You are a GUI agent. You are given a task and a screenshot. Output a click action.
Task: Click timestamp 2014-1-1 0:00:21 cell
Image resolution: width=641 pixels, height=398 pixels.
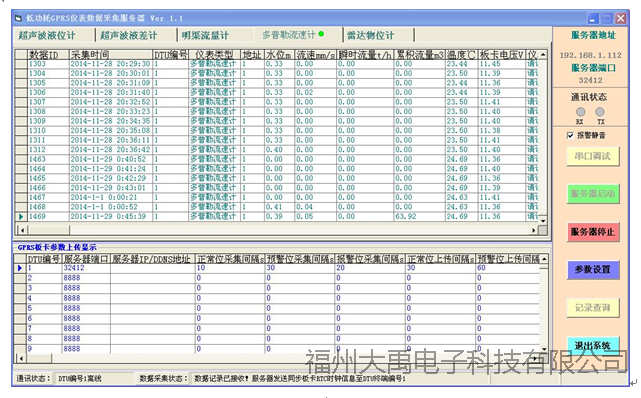pyautogui.click(x=110, y=197)
